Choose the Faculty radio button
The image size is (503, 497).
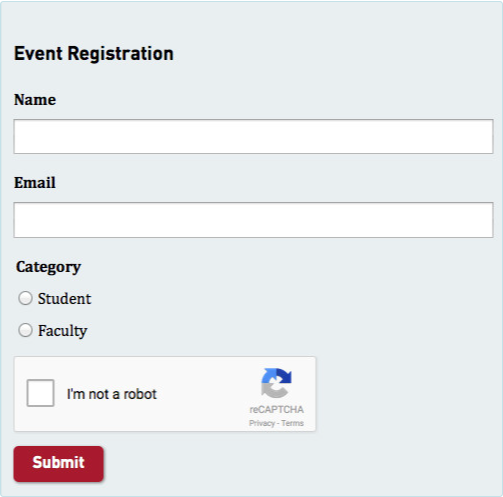(x=25, y=330)
